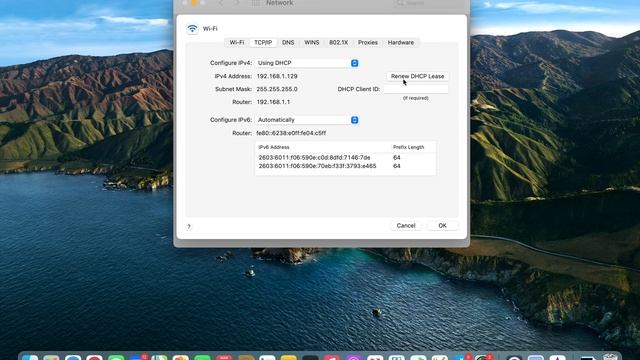Click the Cancel button

click(x=406, y=225)
